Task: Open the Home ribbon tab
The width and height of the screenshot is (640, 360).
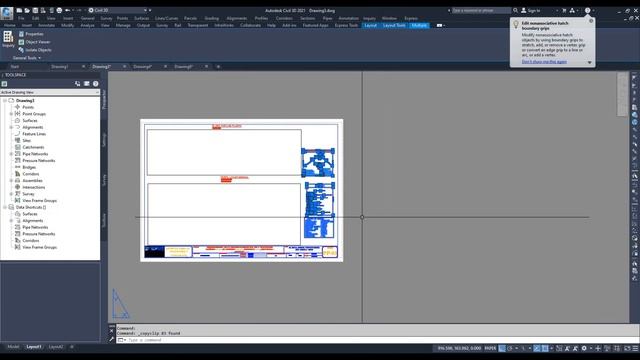Action: [x=9, y=25]
